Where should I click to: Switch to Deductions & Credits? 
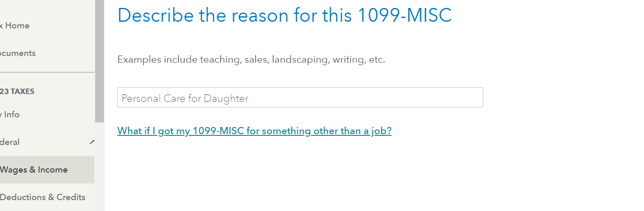tap(43, 197)
